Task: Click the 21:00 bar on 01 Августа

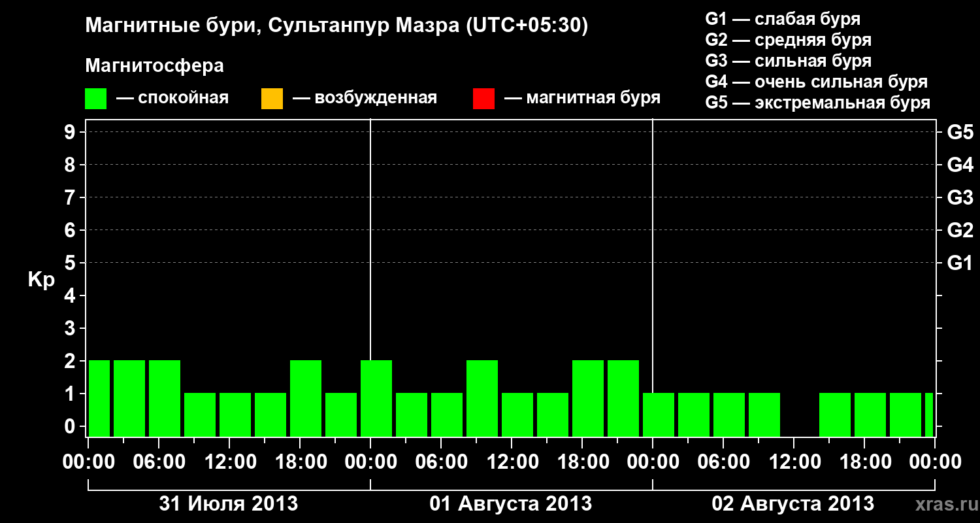Action: point(623,398)
